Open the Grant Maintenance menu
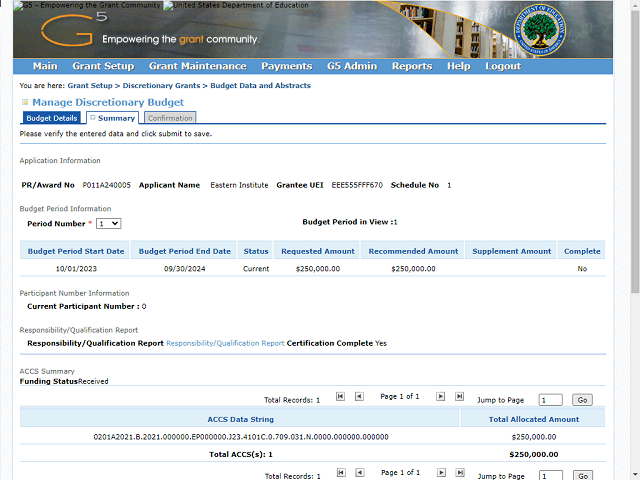 [198, 66]
